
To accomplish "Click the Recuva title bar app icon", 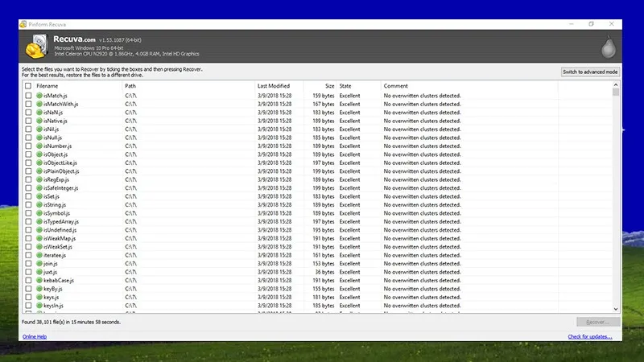I will (23, 24).
